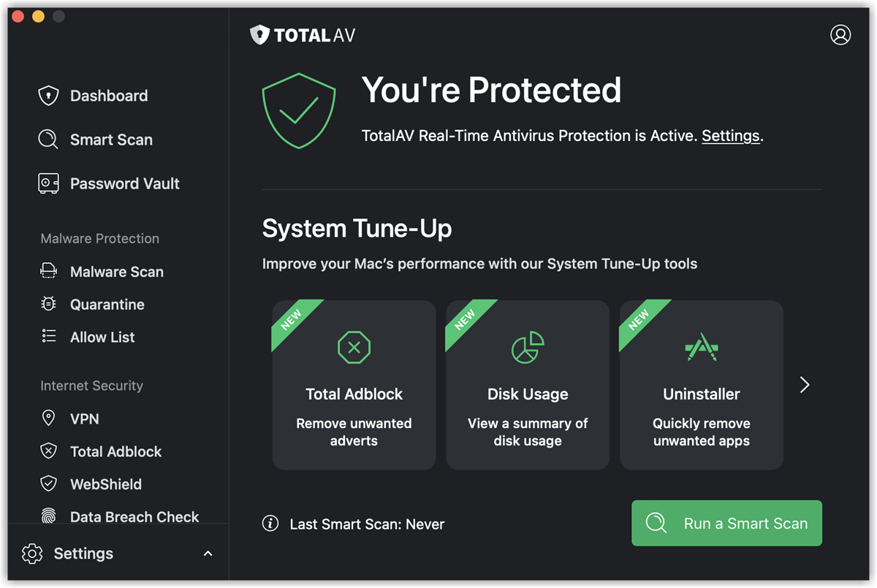This screenshot has width=877, height=588.
Task: Open the Total Adblock tune-up card
Action: [x=354, y=385]
